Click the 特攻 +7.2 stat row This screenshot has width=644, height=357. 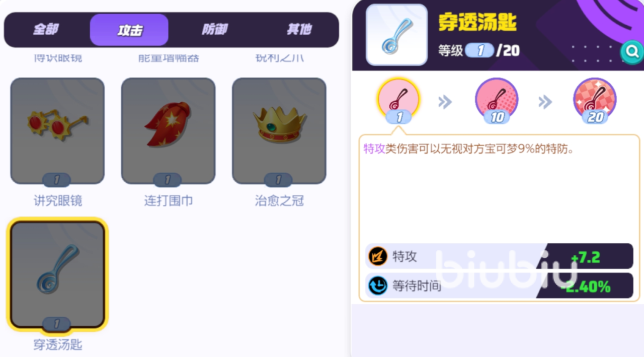tap(499, 256)
